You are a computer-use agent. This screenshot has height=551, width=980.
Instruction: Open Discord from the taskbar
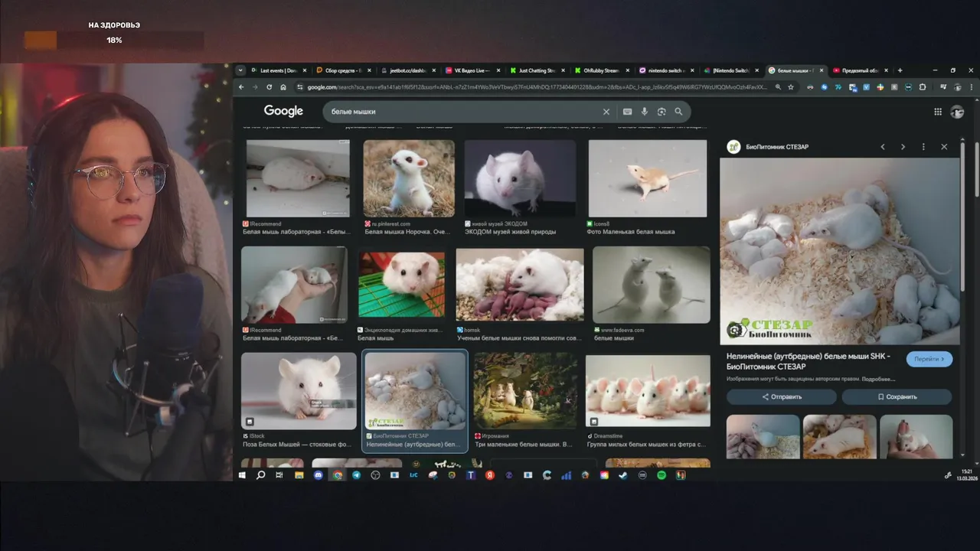[318, 475]
